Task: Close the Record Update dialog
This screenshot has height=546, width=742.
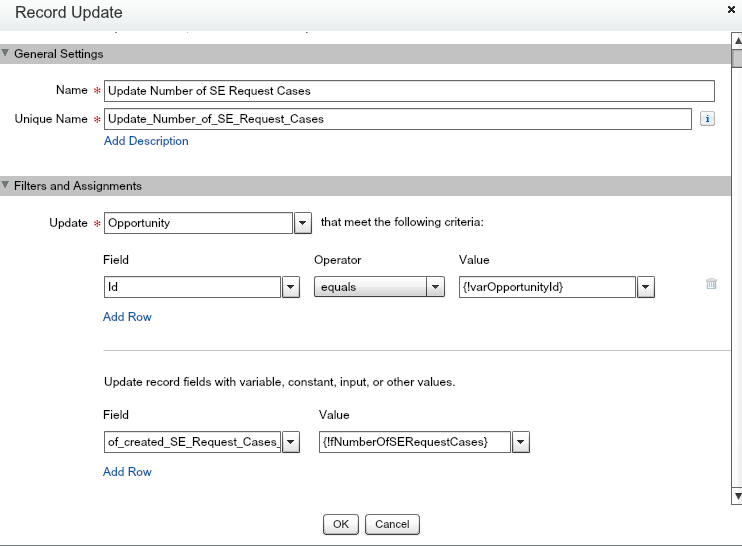Action: [x=733, y=8]
